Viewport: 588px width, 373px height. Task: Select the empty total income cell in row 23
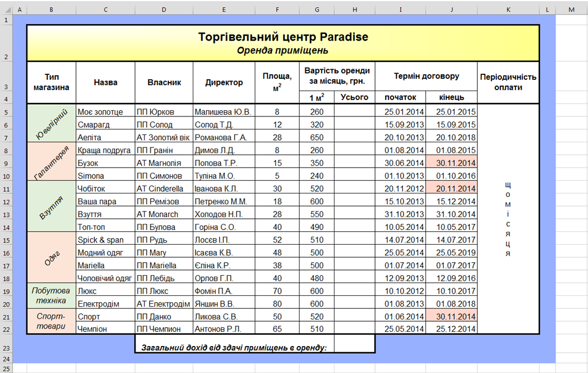354,344
